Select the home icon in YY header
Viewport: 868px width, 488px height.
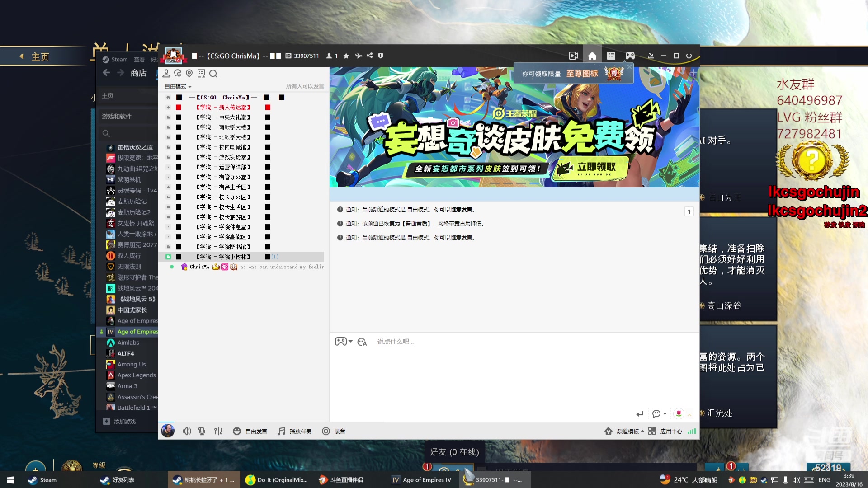(x=592, y=56)
